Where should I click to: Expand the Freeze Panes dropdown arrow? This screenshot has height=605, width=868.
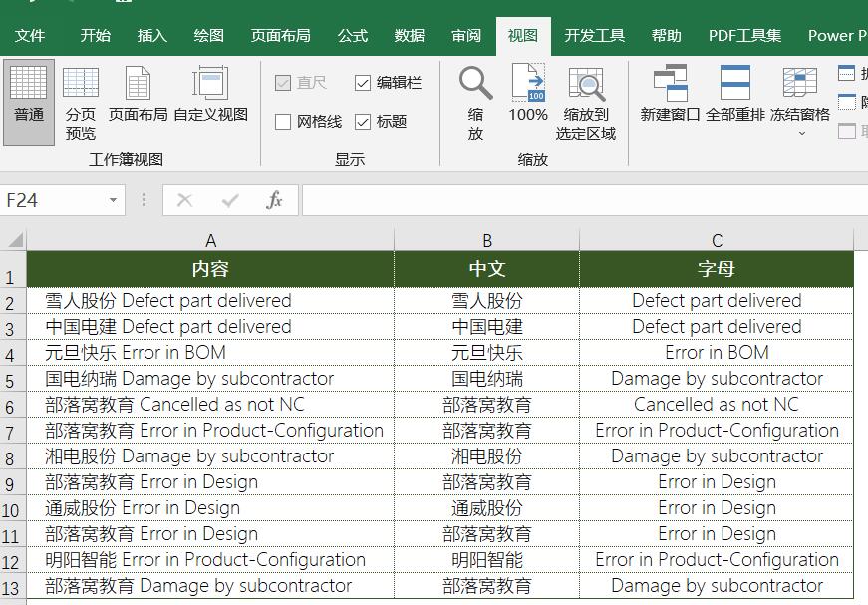point(801,134)
